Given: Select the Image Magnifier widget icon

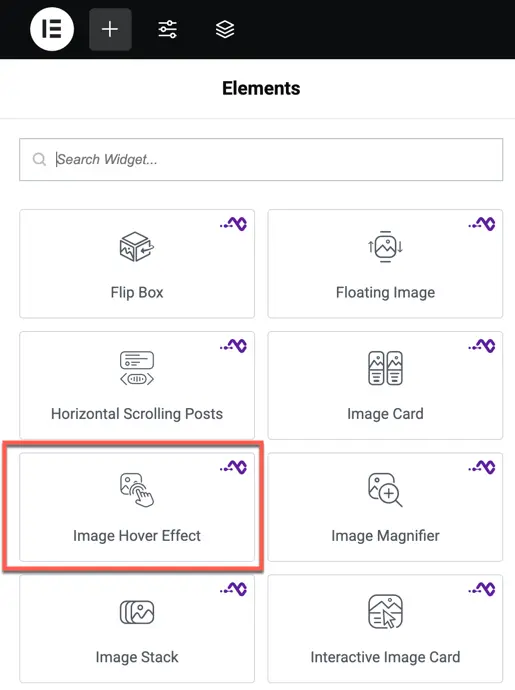Looking at the screenshot, I should point(386,490).
